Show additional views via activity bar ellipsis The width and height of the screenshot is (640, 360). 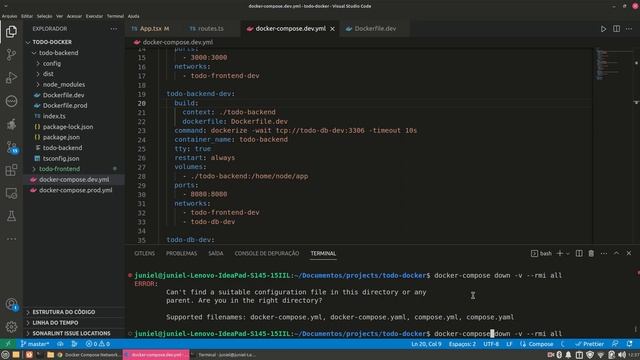coord(11,239)
